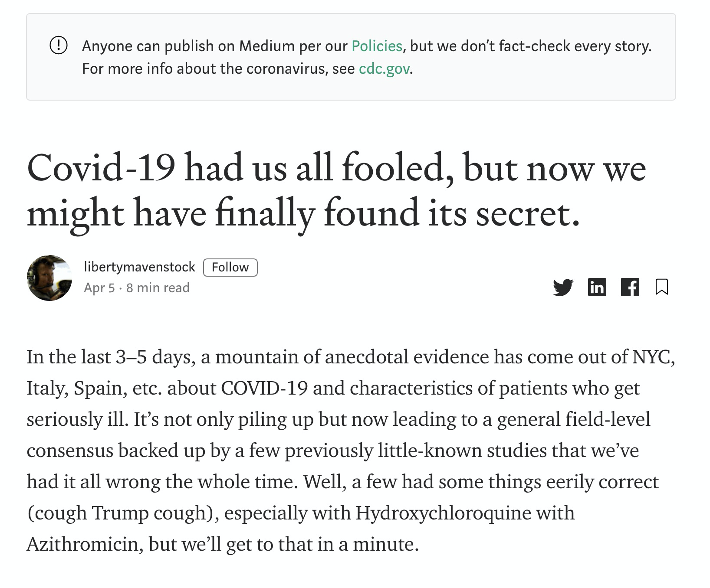Visit the cdc.gov link
The width and height of the screenshot is (710, 588).
[x=384, y=69]
